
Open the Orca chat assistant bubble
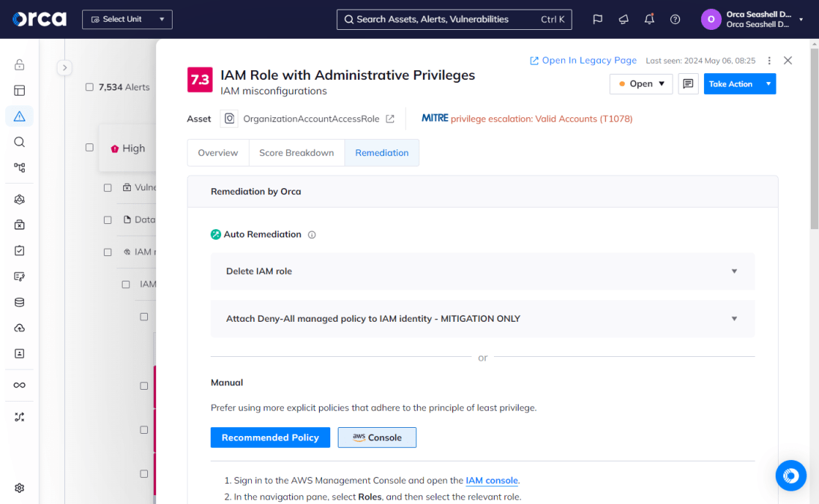(x=791, y=476)
